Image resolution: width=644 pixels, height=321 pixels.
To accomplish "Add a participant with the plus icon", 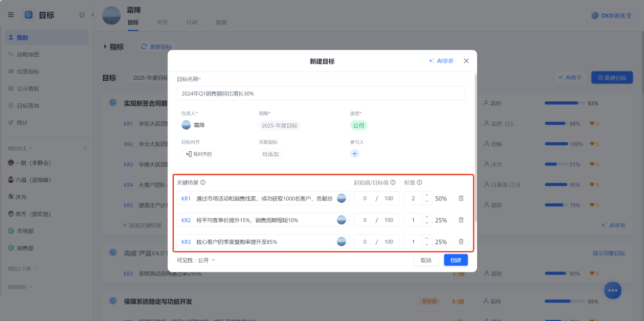I will click(355, 154).
